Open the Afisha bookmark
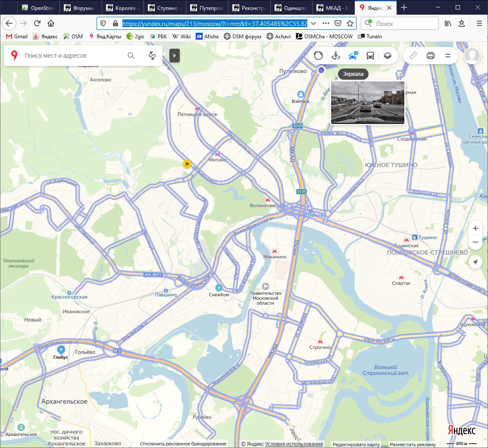 point(207,36)
